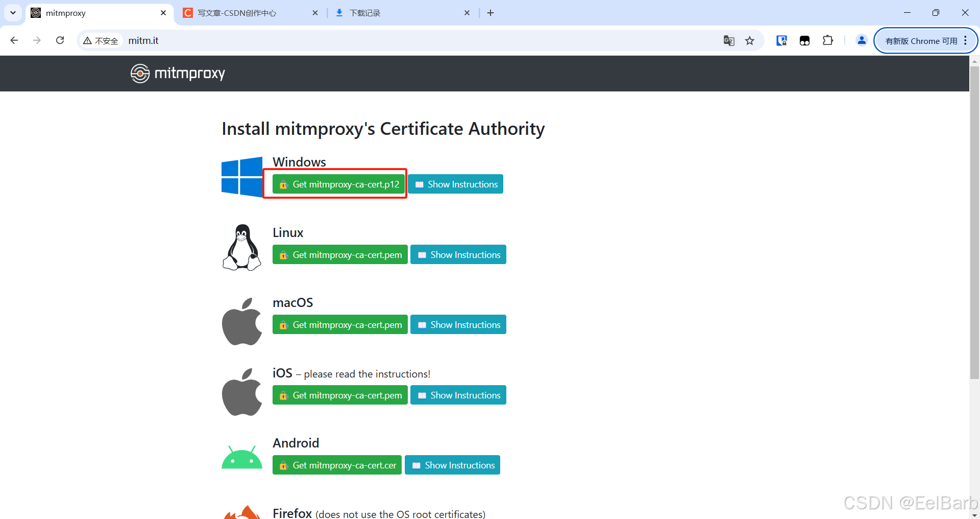Click the iOS Apple logo icon
This screenshot has width=980, height=519.
point(242,392)
